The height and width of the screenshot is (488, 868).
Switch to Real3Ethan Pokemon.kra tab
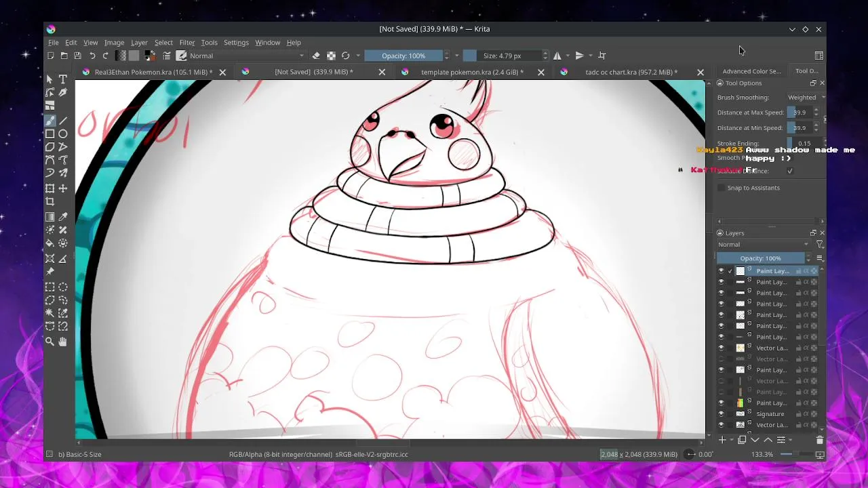153,72
